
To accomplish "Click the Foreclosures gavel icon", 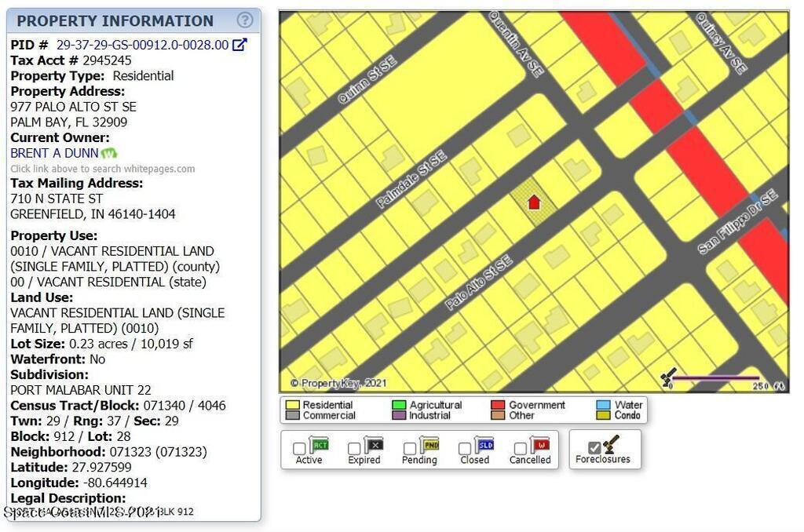I will [x=612, y=444].
